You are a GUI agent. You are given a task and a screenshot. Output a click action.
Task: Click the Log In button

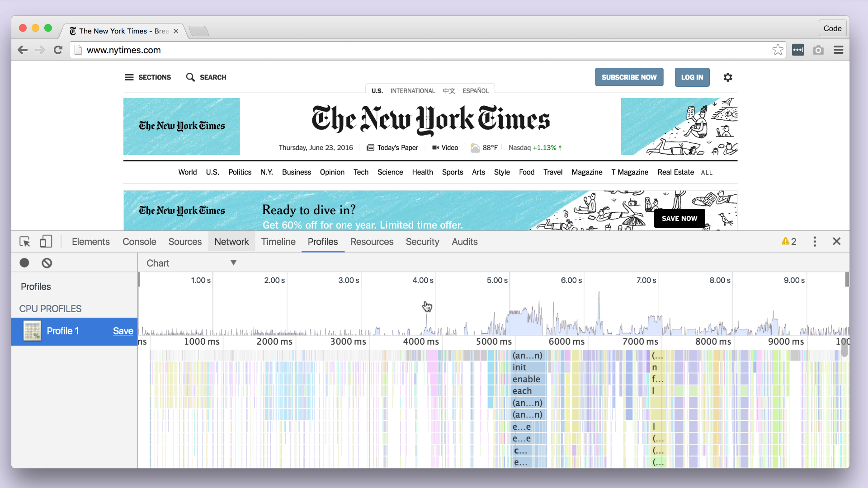(x=692, y=77)
